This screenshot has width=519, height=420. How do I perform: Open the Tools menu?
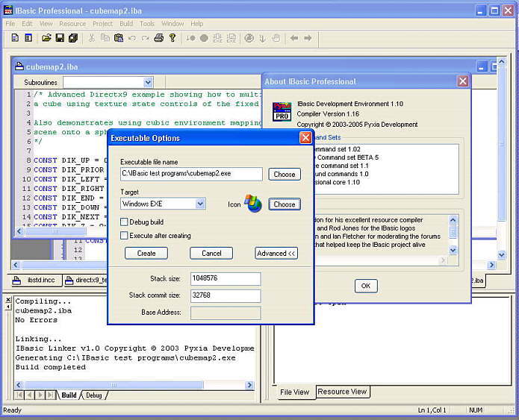point(147,23)
